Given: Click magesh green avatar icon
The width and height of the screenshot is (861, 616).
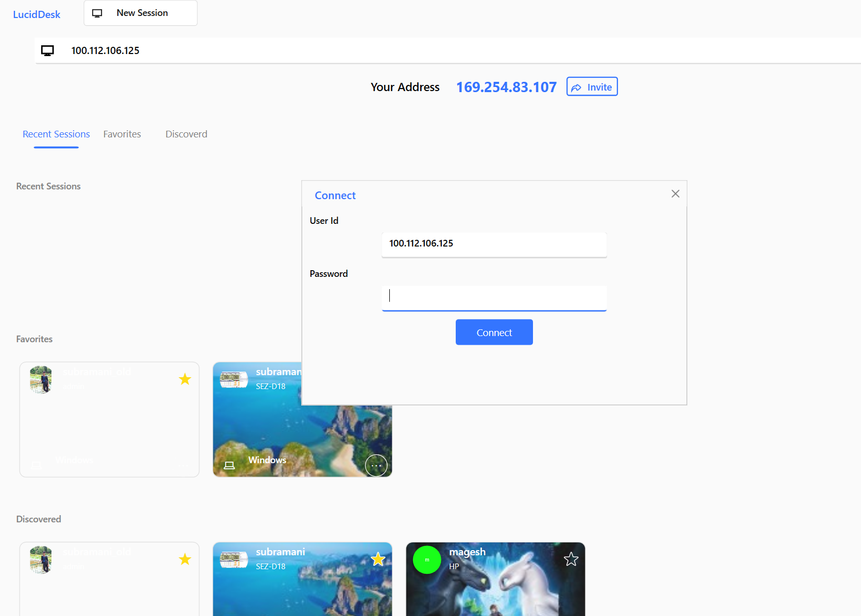Looking at the screenshot, I should pyautogui.click(x=427, y=560).
